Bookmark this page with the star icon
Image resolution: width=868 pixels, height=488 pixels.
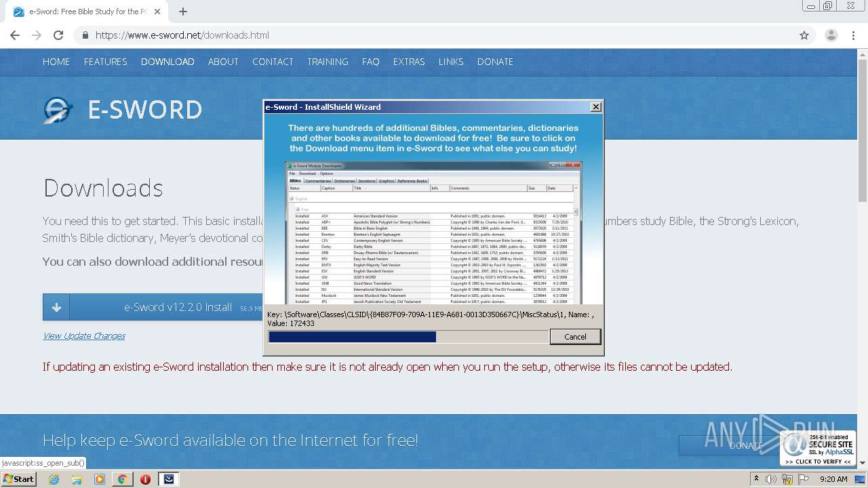pos(804,35)
